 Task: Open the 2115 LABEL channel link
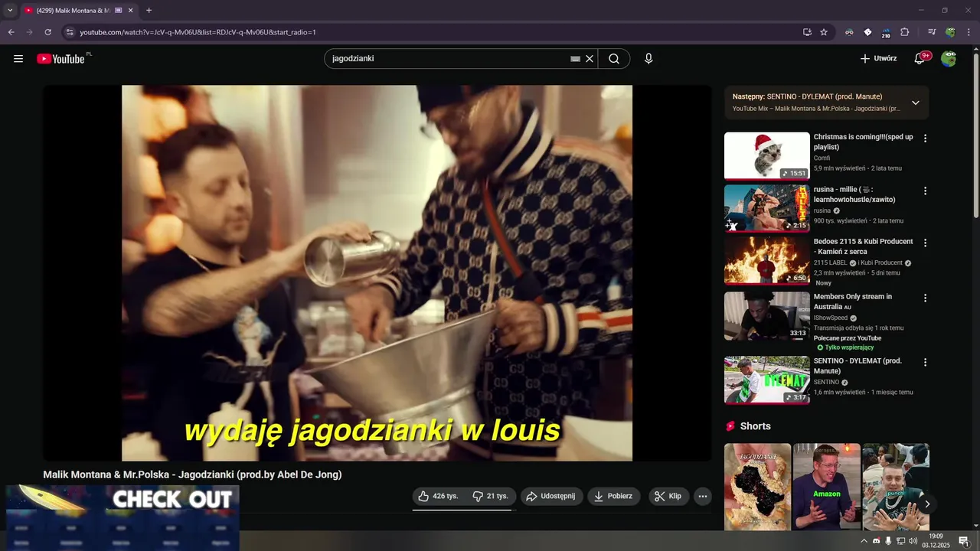[830, 262]
